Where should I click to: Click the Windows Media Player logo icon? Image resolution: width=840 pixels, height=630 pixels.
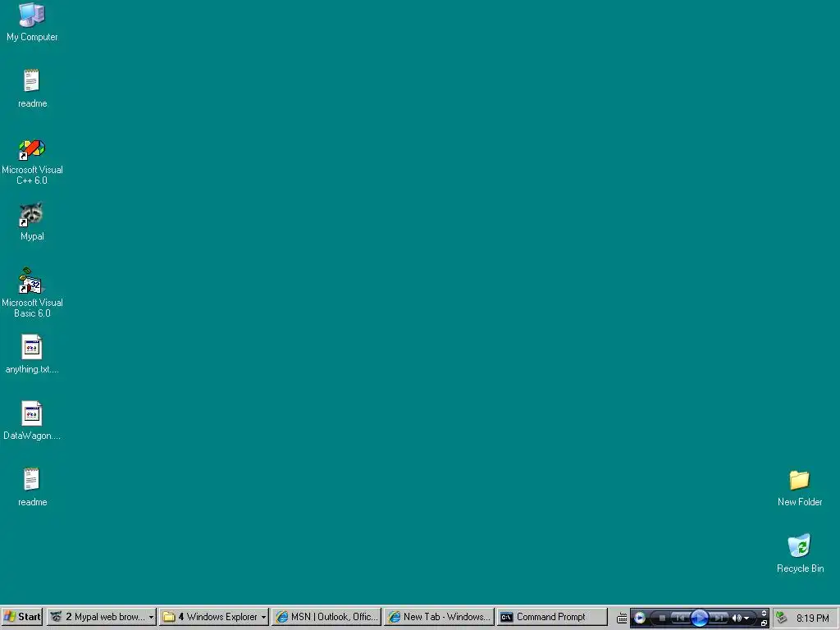click(x=640, y=619)
